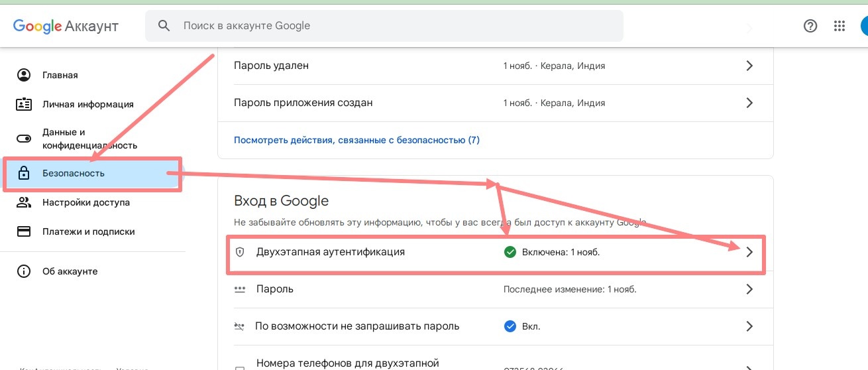Expand chevron for Двухэтапная аутентификация row
The width and height of the screenshot is (868, 370).
749,252
